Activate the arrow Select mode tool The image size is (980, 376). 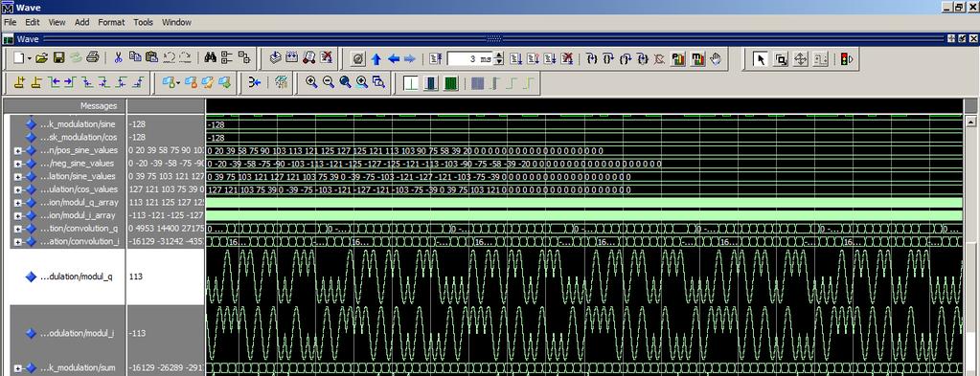point(761,59)
